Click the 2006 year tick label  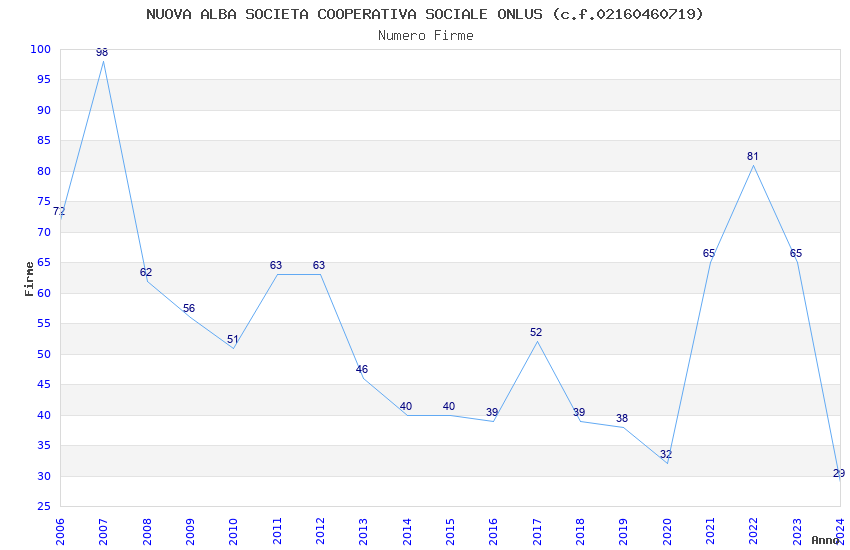[60, 531]
